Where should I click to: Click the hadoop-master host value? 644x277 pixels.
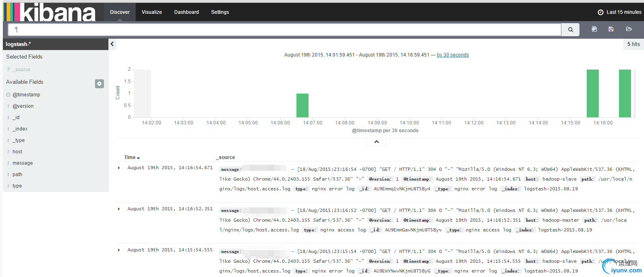561,220
